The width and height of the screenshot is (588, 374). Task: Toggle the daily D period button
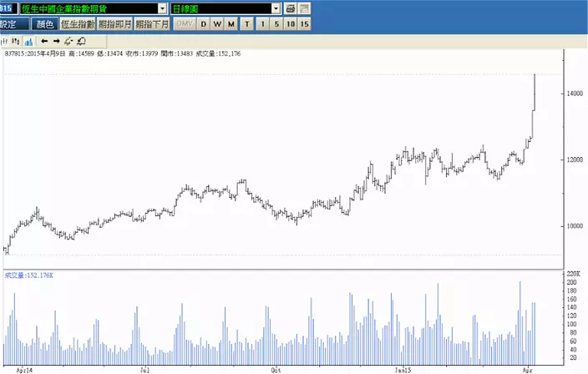203,23
